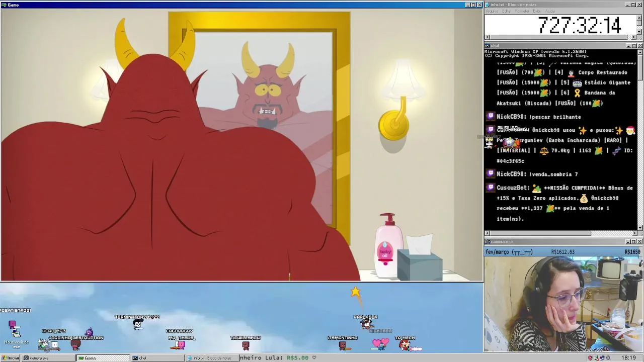Screen dimensions: 644x362
Task: Click the Santa emoji in chat
Action: 630,130
